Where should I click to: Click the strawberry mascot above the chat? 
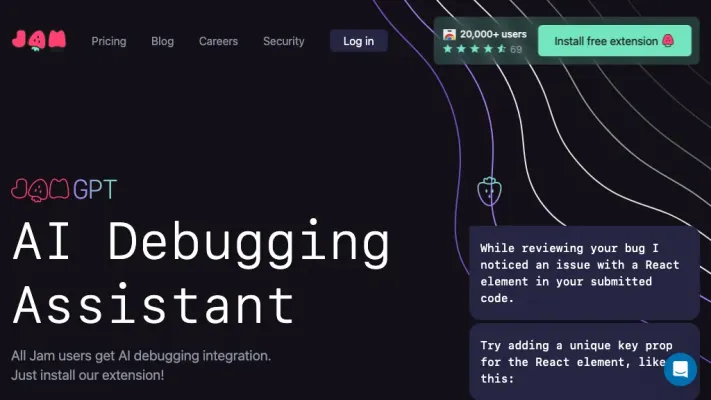488,190
